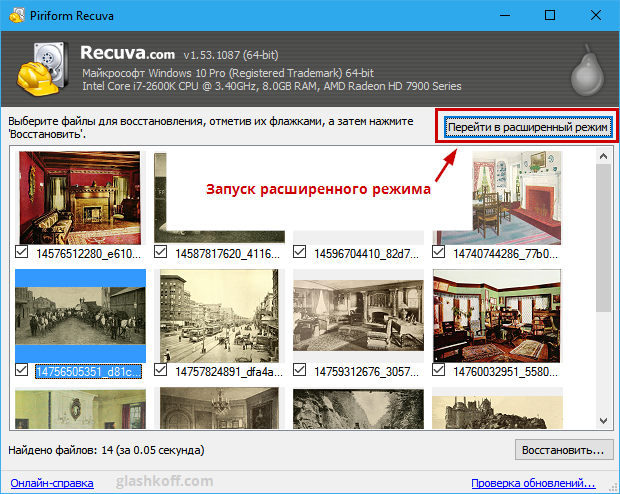The height and width of the screenshot is (494, 620).
Task: Select the chandelier hall thumbnail in bottom row
Action: (x=219, y=408)
